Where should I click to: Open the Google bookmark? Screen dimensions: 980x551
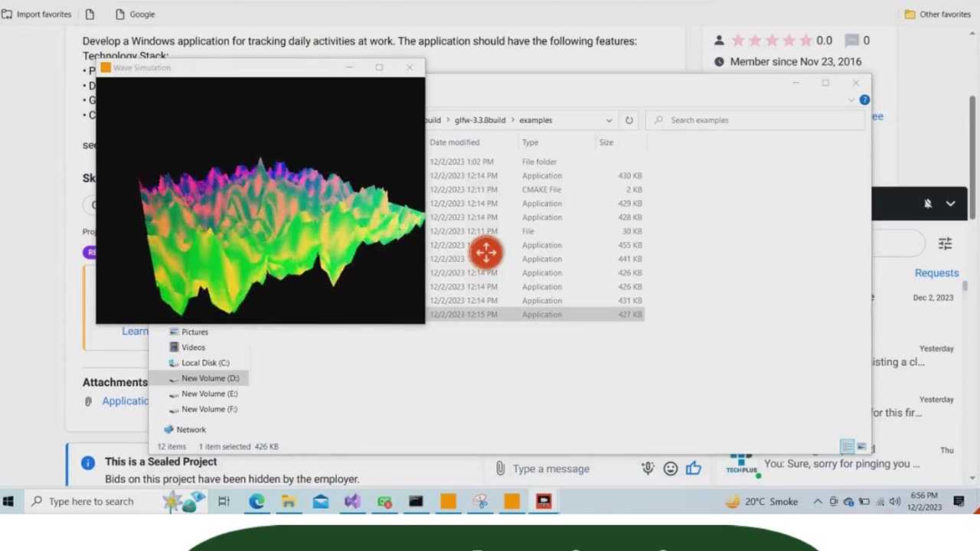135,15
